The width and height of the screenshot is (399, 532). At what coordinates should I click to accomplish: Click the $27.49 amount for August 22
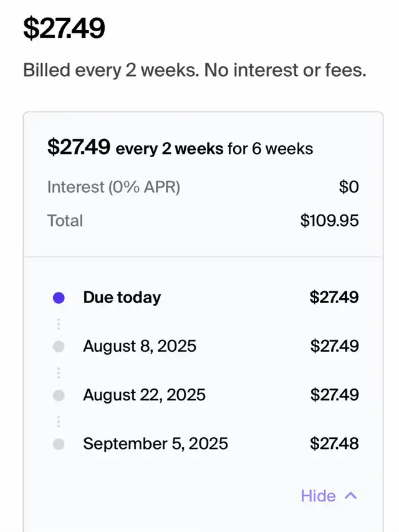tap(334, 395)
